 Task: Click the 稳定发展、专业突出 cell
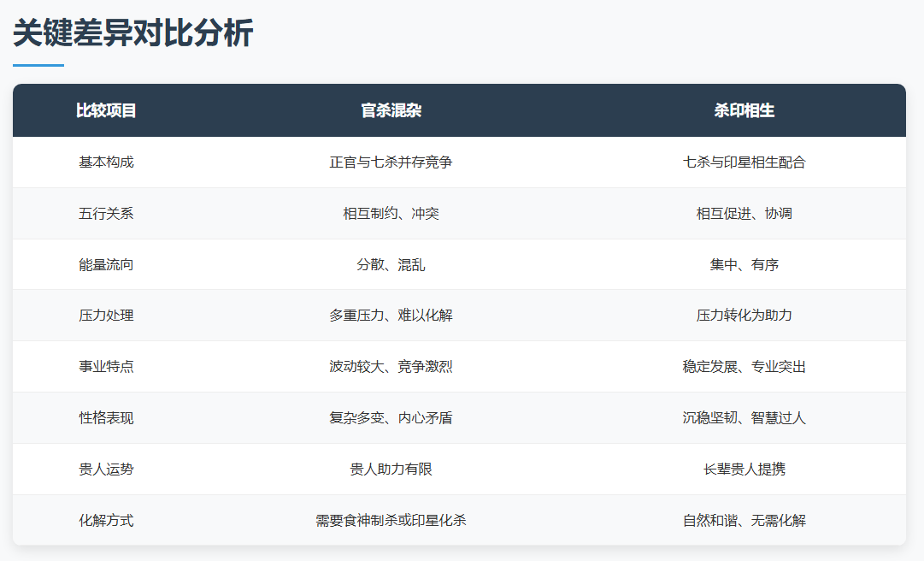point(744,367)
